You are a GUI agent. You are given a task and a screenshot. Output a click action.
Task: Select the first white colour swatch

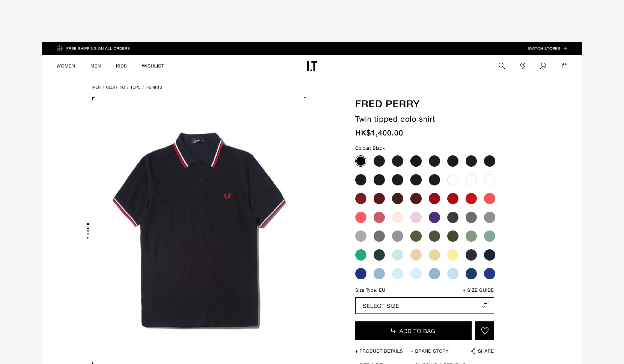453,180
